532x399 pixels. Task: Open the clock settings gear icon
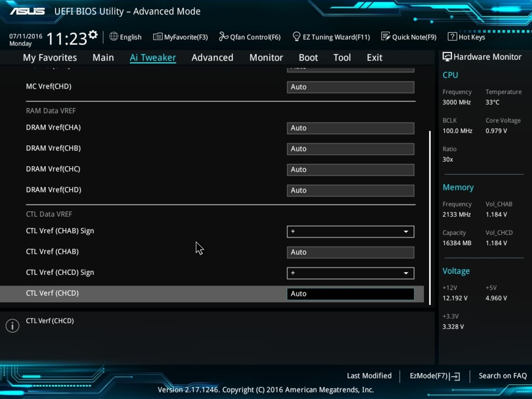(93, 35)
